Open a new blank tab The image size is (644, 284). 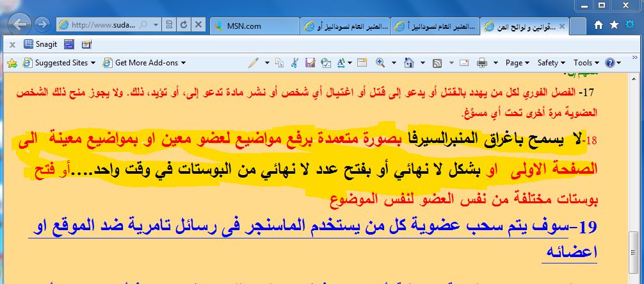tap(579, 26)
